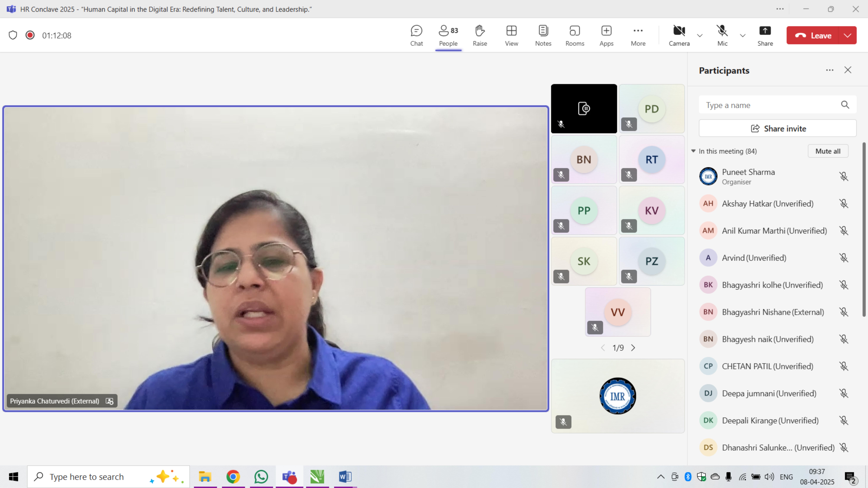Screen dimensions: 868x488
Task: Select the PD participant tile
Action: tap(652, 109)
